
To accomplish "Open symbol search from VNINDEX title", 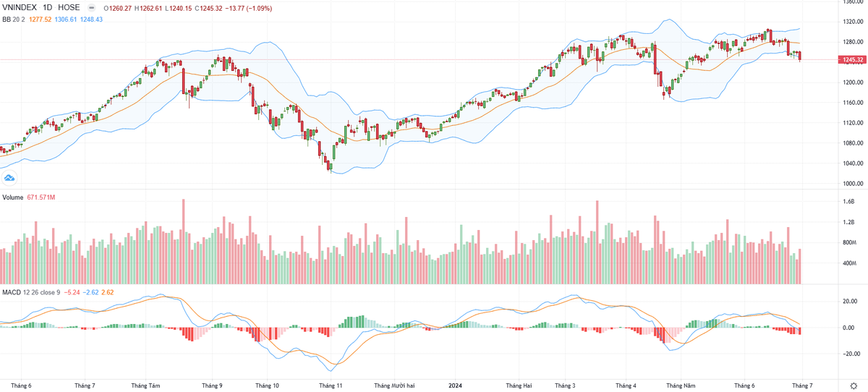I will pyautogui.click(x=20, y=8).
